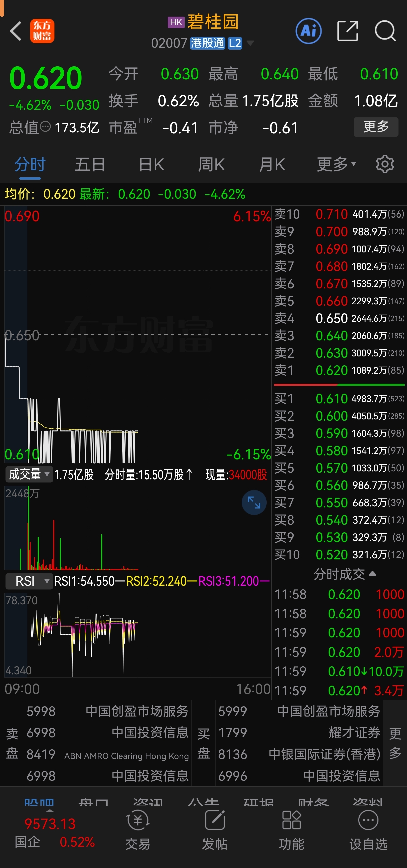Tap the 现量:34000股 value
The width and height of the screenshot is (407, 868).
tap(236, 475)
